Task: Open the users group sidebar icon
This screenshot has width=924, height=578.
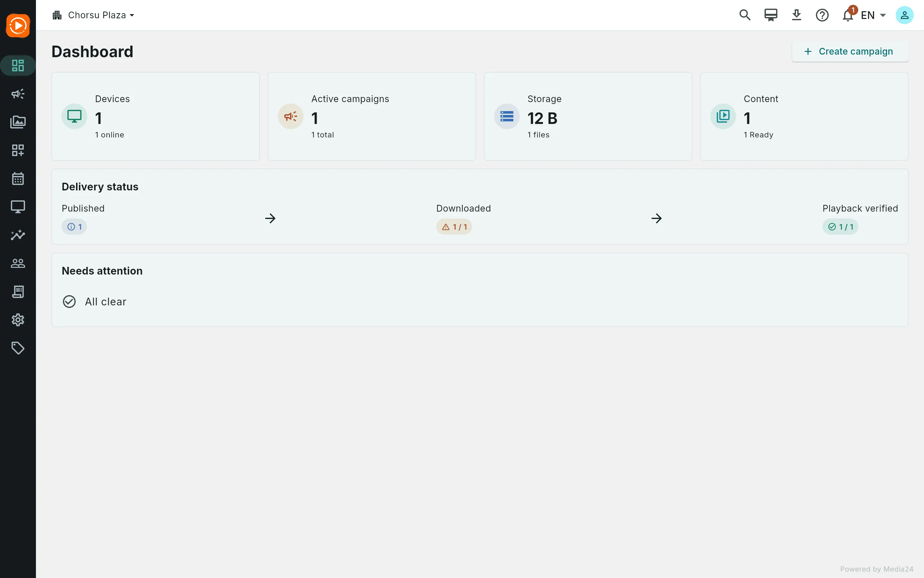Action: click(18, 263)
